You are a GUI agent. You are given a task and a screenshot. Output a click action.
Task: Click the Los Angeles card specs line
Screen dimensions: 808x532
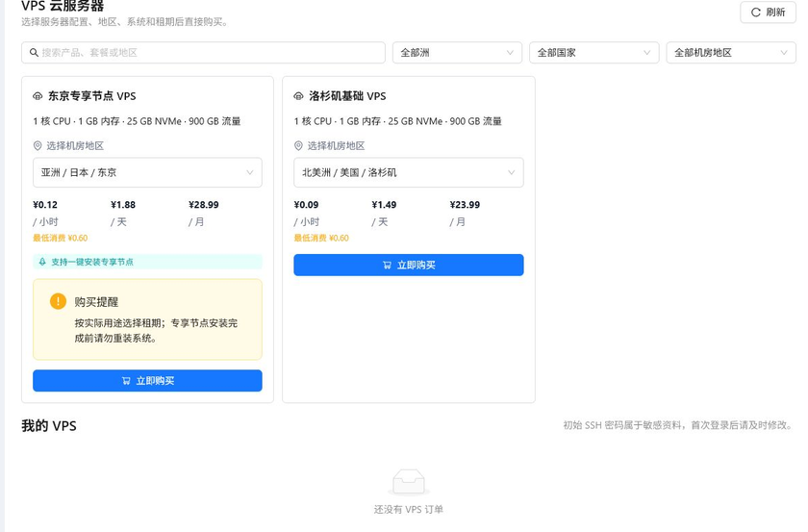click(x=398, y=121)
